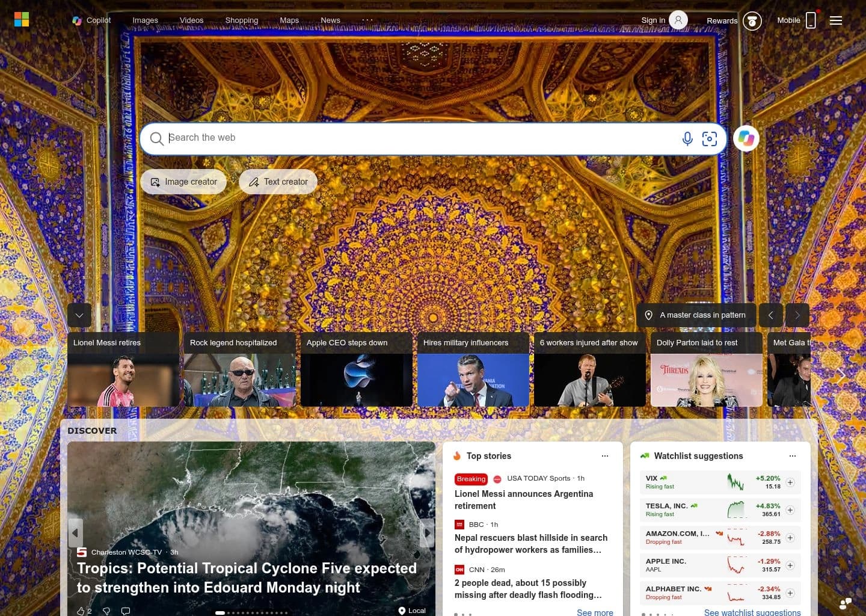866x616 pixels.
Task: Click the Local location tag
Action: (412, 611)
